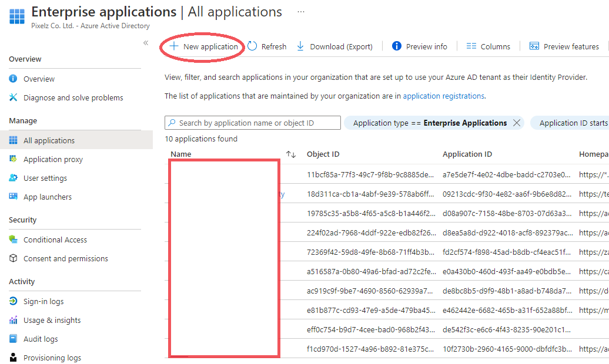Choose Download (Export)
Image resolution: width=609 pixels, height=364 pixels.
point(334,46)
